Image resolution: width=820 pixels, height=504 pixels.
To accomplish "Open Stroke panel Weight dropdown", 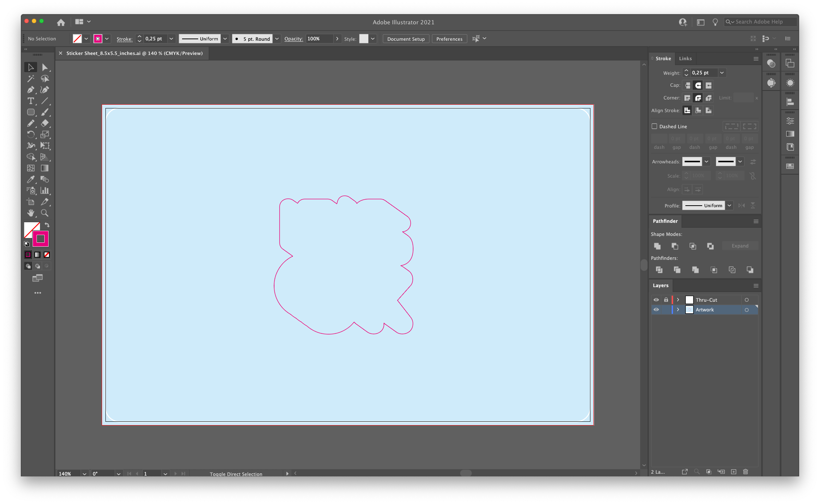I will [722, 73].
